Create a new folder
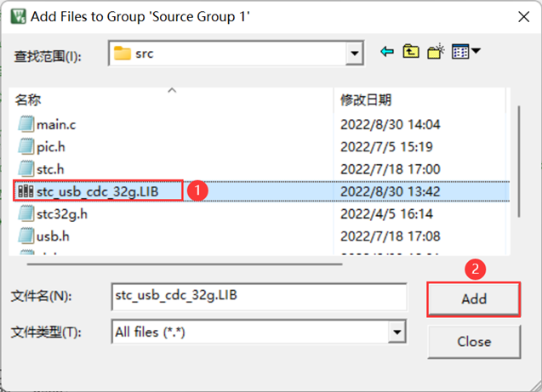 (436, 52)
